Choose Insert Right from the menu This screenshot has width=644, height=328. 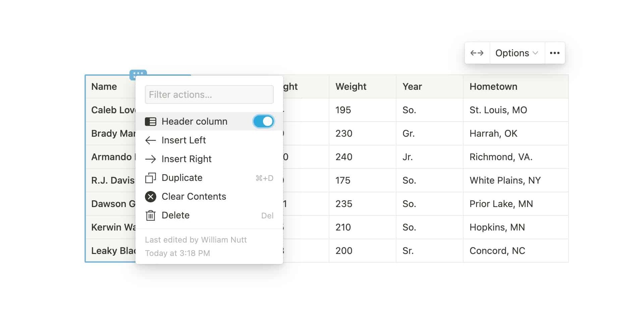[x=187, y=159]
